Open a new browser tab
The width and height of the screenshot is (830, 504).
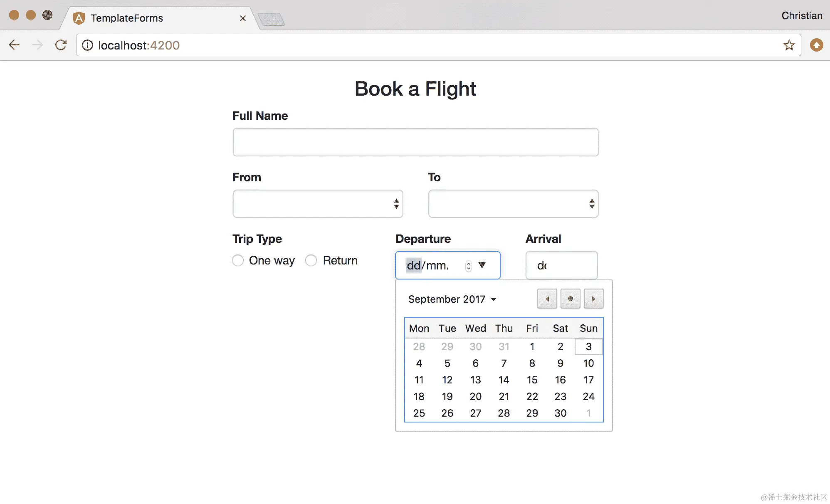(x=271, y=19)
